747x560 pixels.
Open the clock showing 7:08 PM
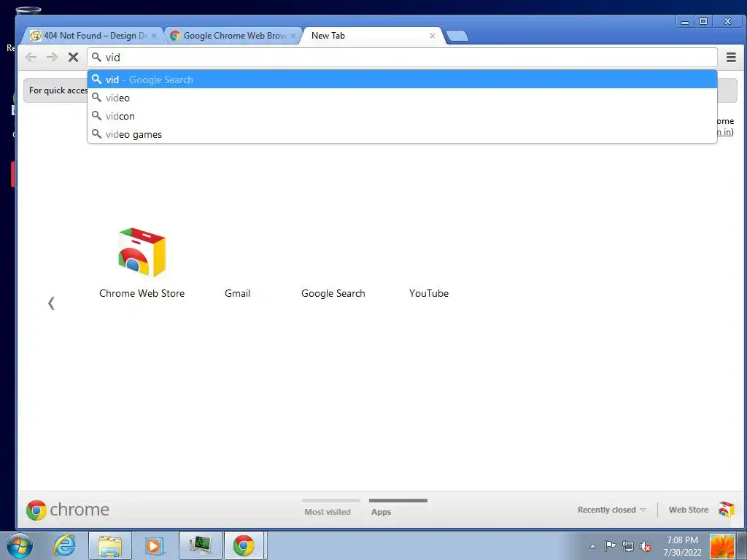682,546
